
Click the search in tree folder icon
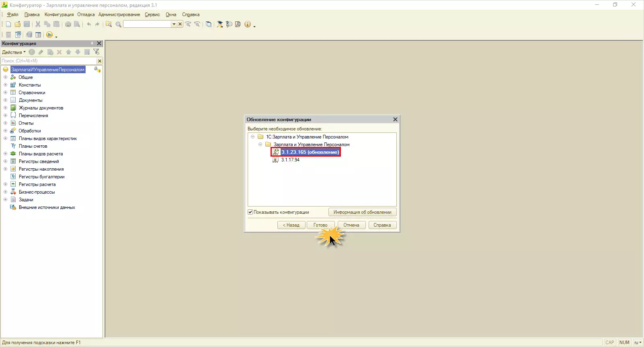coord(109,24)
